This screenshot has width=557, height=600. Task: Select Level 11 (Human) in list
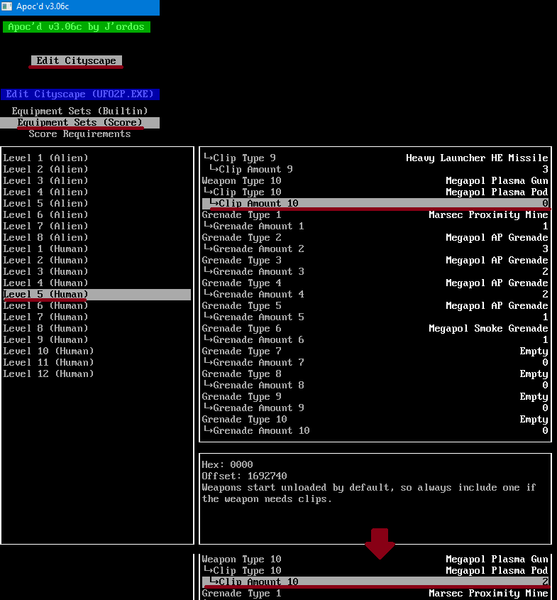(x=49, y=362)
